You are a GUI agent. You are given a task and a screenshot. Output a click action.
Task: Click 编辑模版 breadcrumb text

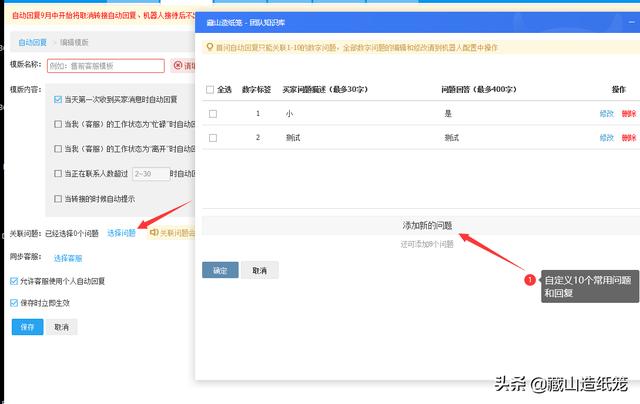(x=74, y=42)
